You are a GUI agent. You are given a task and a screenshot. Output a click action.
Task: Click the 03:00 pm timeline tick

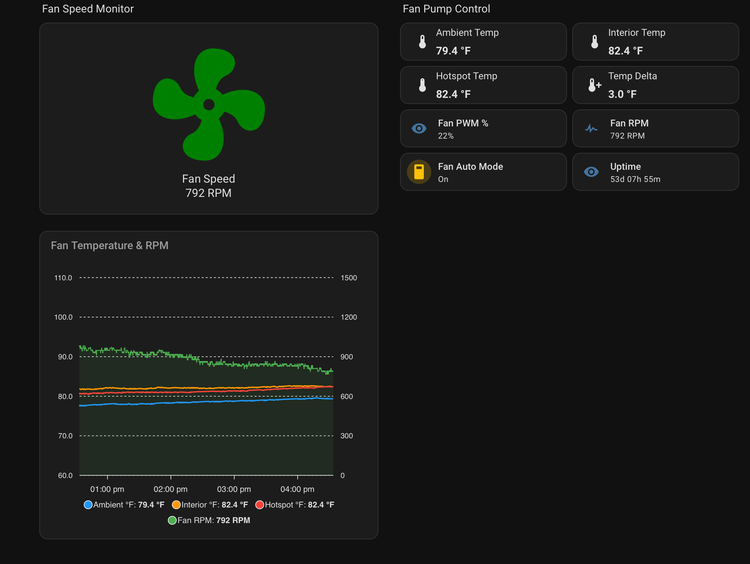click(x=234, y=489)
